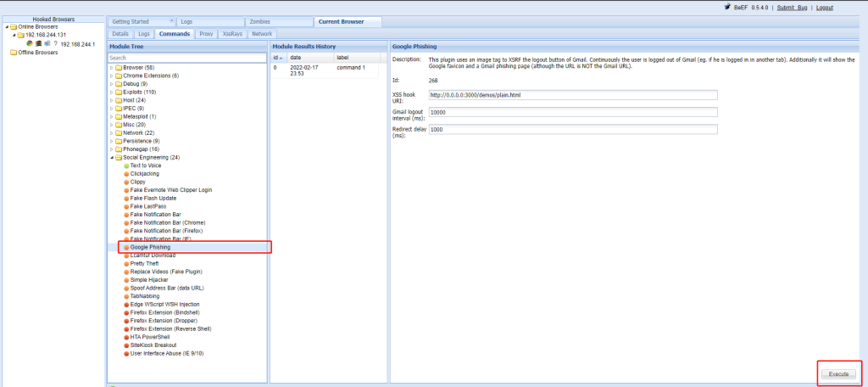Open the Logs sub-tab beside Details
The height and width of the screenshot is (387, 868).
click(x=144, y=34)
